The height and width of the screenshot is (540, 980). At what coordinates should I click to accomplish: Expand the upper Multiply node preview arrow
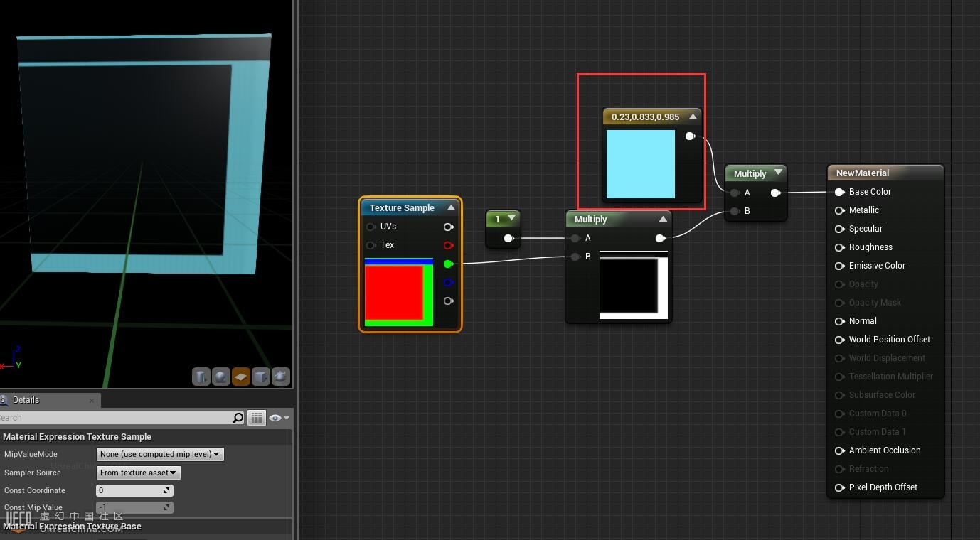(x=778, y=173)
